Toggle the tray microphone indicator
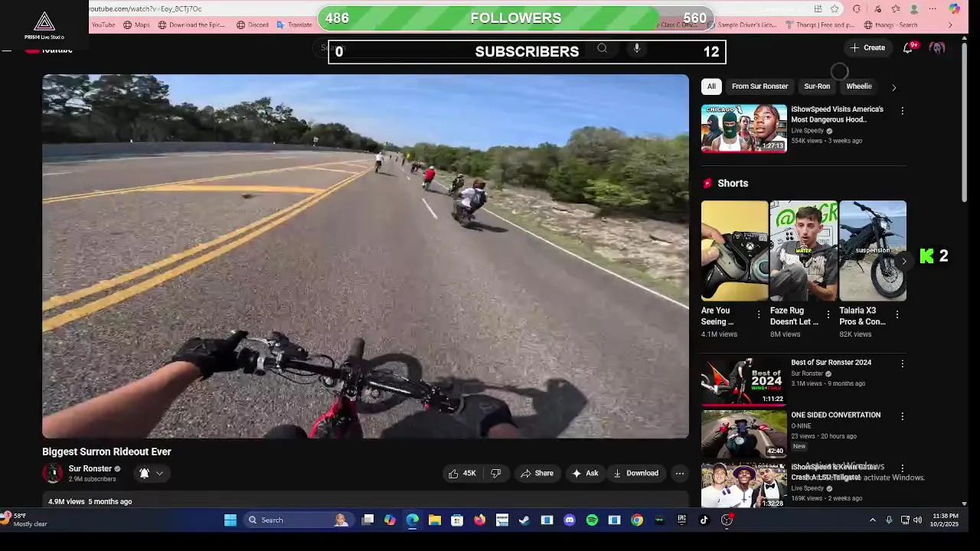The height and width of the screenshot is (551, 980). pos(889,520)
